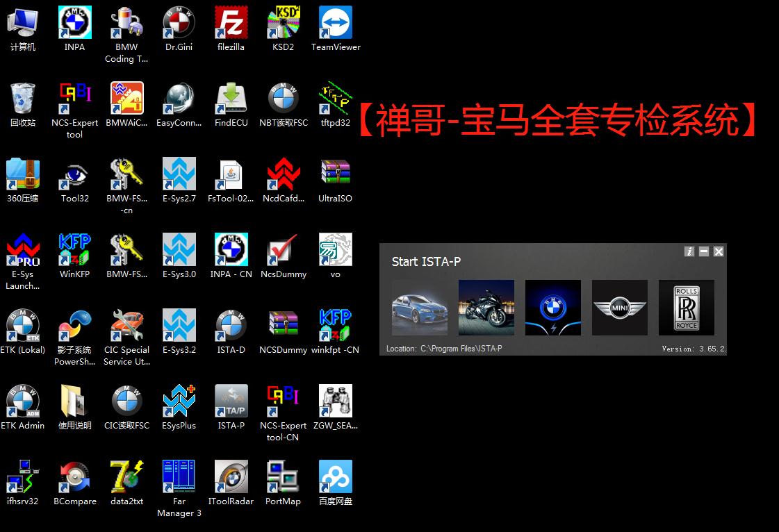779x532 pixels.
Task: Click the info button on the ISTA-P window
Action: pos(689,252)
